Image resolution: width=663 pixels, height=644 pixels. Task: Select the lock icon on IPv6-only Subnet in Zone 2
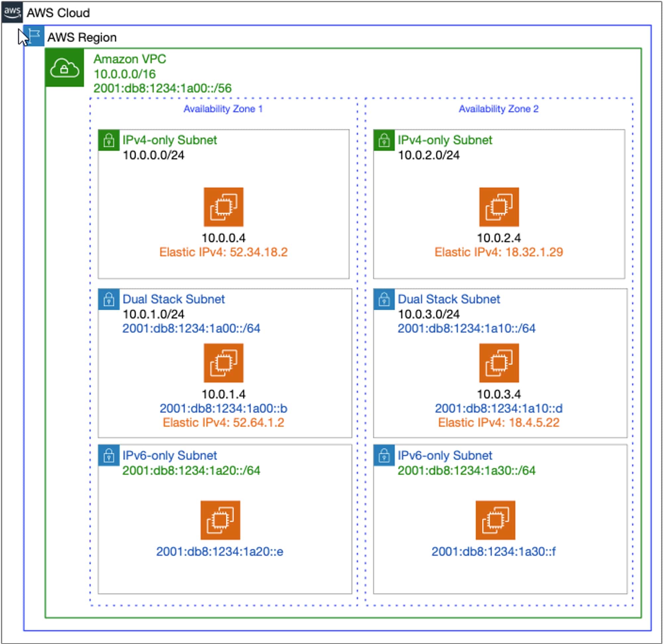(384, 456)
